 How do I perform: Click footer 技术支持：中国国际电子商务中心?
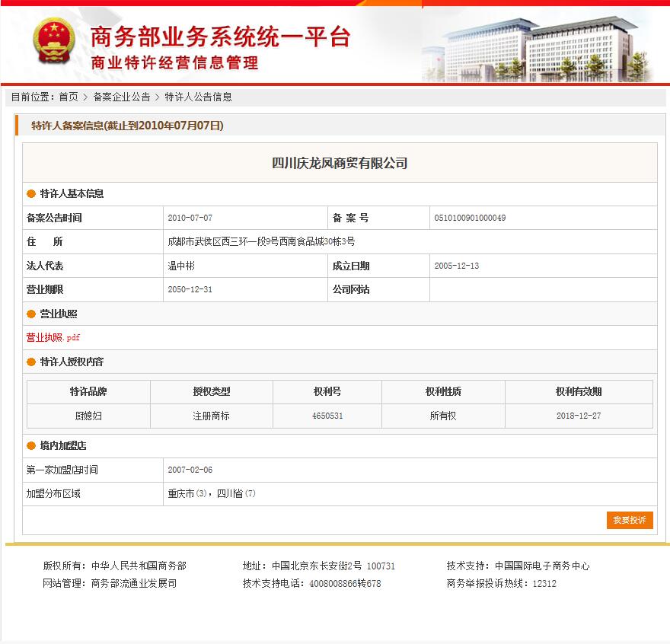[518, 566]
